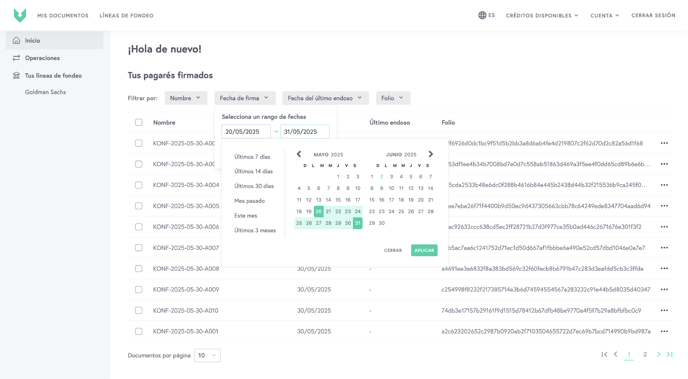Image resolution: width=688 pixels, height=379 pixels.
Task: Select page 1 in the pagination
Action: click(629, 354)
